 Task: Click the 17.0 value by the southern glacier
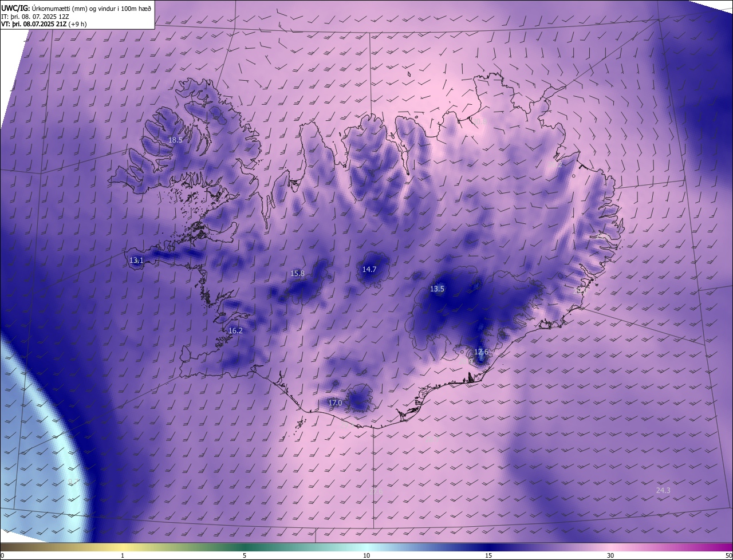tap(335, 403)
